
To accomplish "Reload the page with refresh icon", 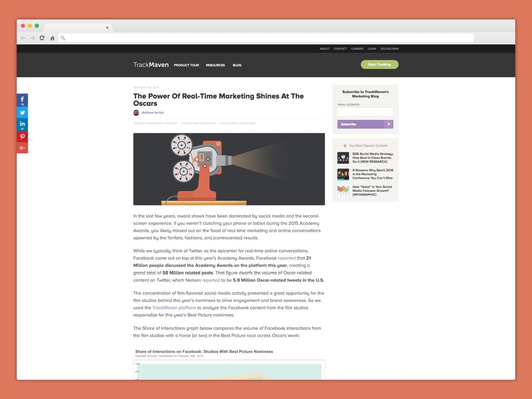I will 42,38.
